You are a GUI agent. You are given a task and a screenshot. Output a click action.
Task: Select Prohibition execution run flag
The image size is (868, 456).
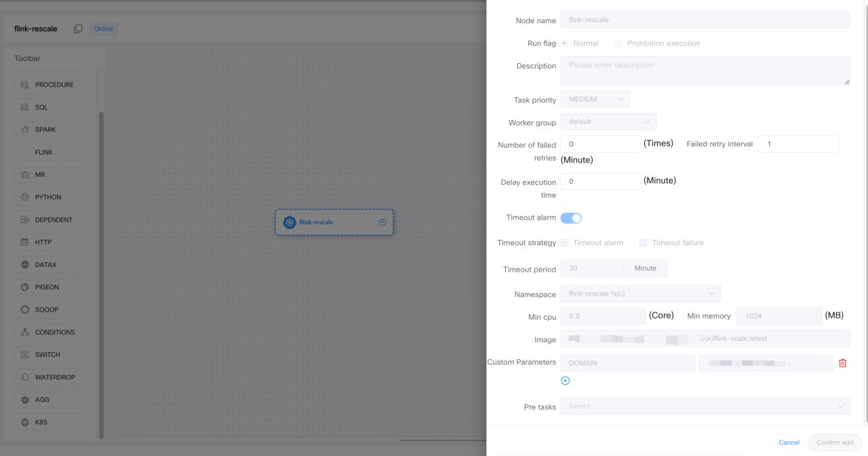pos(618,43)
